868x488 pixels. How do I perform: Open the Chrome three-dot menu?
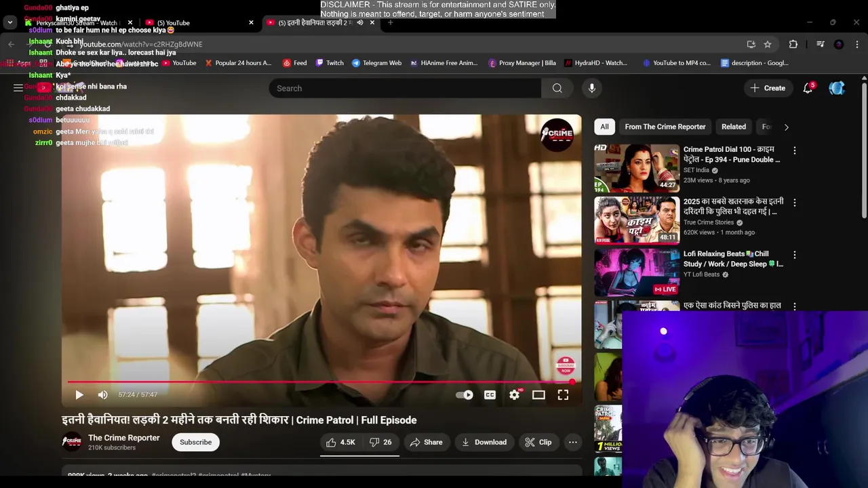tap(856, 44)
